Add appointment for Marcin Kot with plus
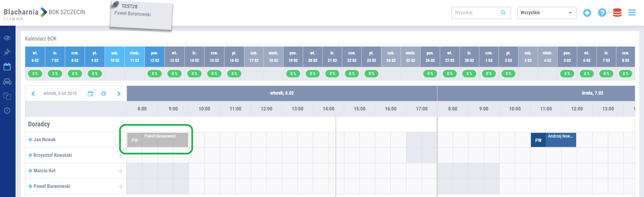 coord(120,171)
